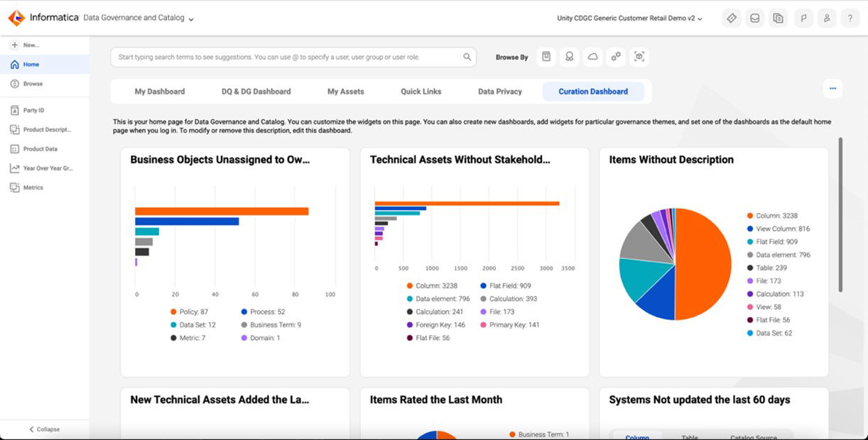This screenshot has width=868, height=440.
Task: Select the cloud icon in Browse By row
Action: click(592, 57)
